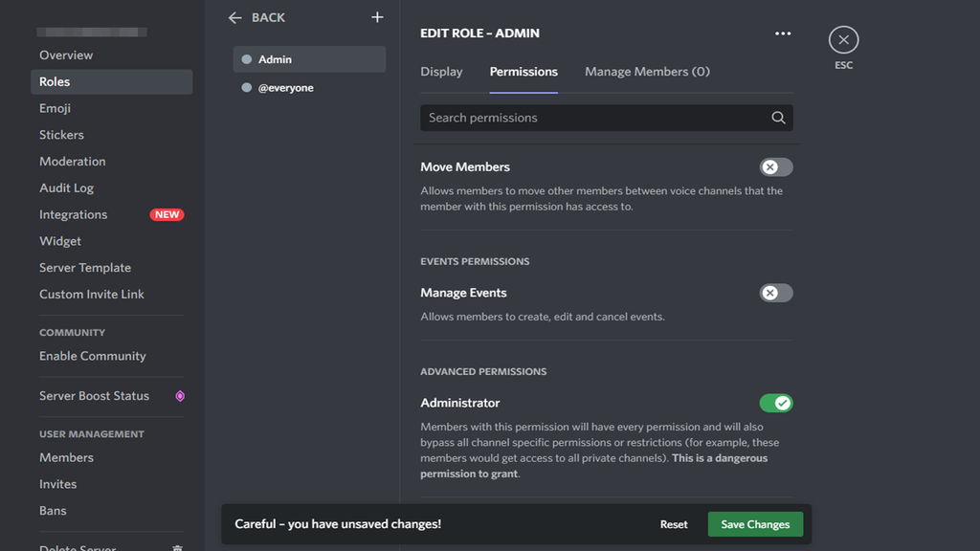Enable the Move Members permission
The image size is (980, 551).
775,166
